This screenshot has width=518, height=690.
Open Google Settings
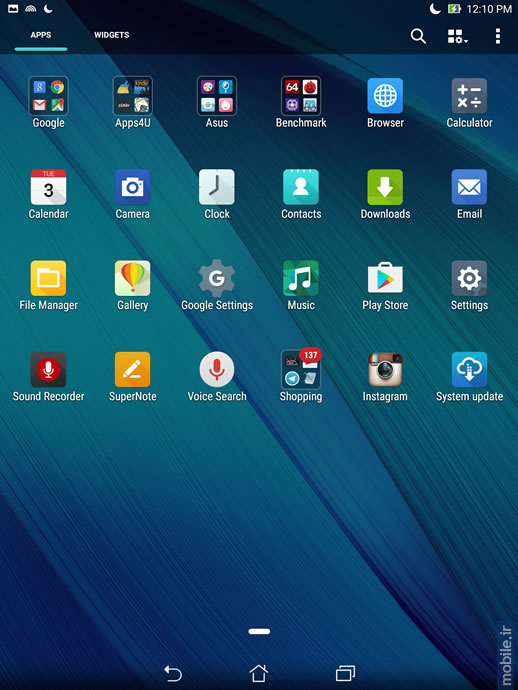[217, 278]
